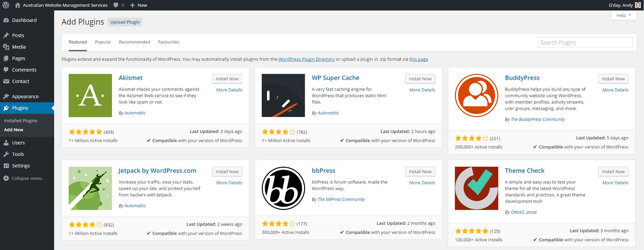Click the Akismet plugin icon
This screenshot has height=250, width=644.
point(90,95)
